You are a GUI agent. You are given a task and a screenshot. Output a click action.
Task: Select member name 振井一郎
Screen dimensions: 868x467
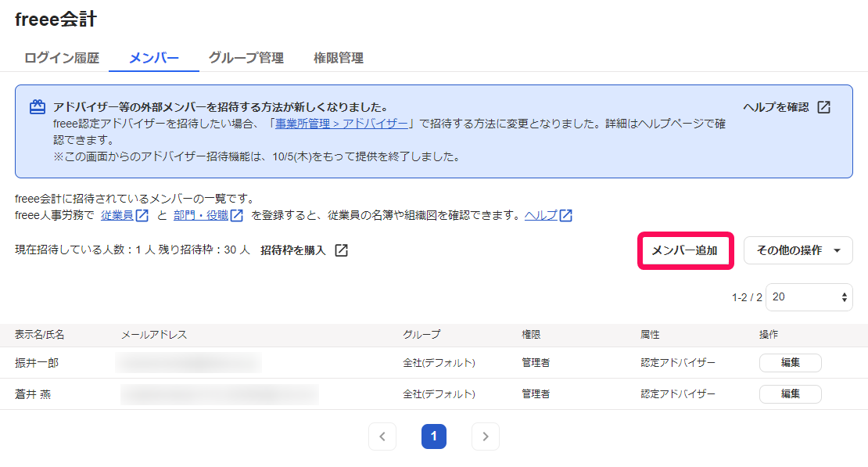(x=37, y=363)
